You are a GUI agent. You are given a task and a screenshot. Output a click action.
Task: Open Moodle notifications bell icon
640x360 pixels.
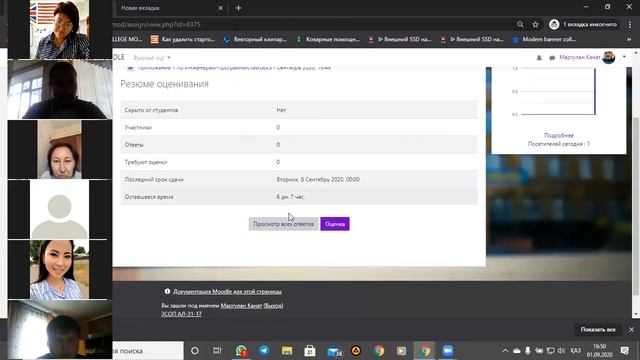(539, 58)
